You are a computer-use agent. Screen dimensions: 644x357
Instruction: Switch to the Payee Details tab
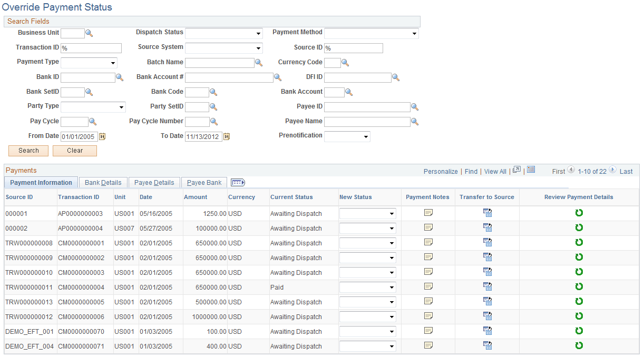pyautogui.click(x=154, y=182)
